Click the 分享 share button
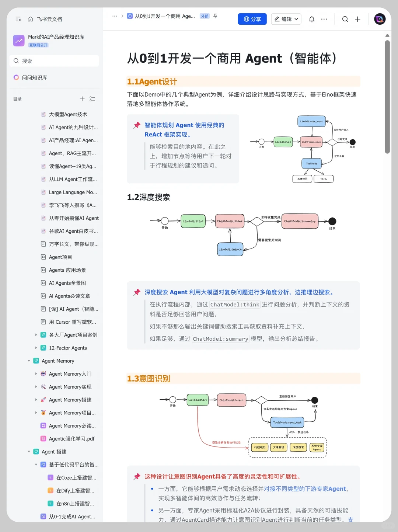The width and height of the screenshot is (398, 532). (252, 19)
